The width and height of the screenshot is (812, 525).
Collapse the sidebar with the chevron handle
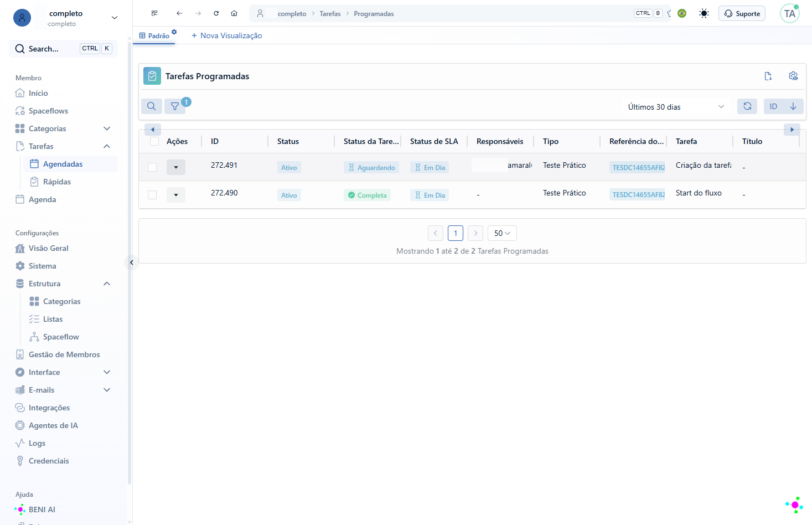point(132,262)
